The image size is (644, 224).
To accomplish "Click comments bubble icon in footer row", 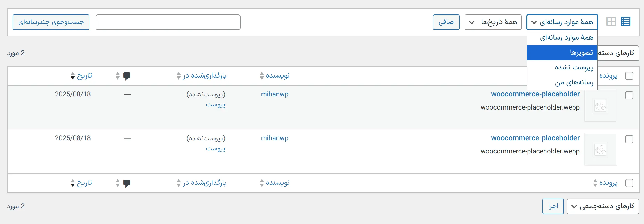I will click(x=126, y=183).
